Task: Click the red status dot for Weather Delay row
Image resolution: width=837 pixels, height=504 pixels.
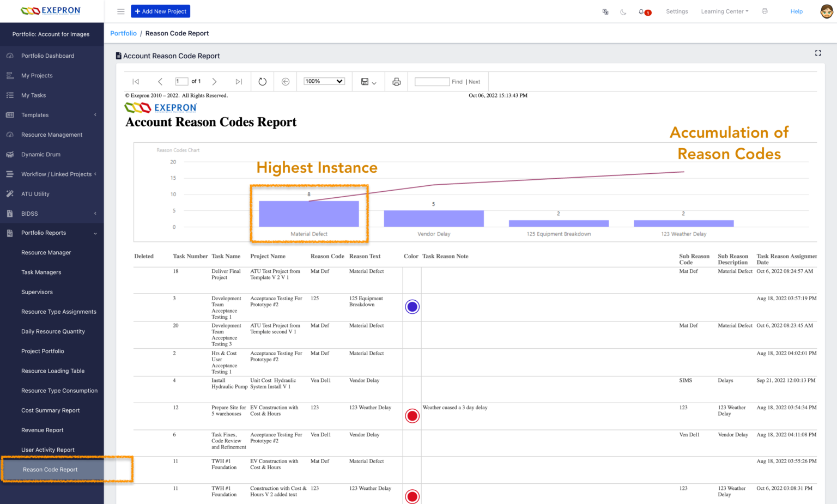Action: (412, 415)
